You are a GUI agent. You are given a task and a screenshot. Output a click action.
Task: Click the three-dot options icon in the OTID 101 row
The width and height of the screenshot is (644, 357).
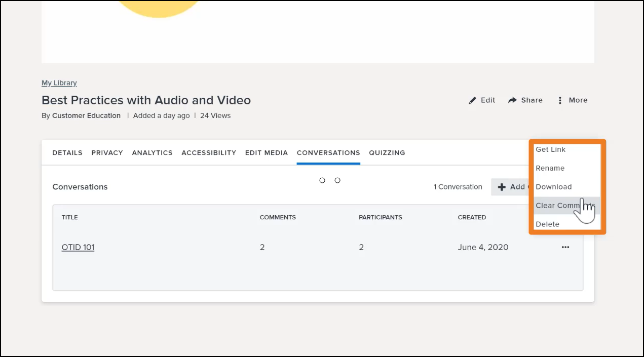(565, 247)
